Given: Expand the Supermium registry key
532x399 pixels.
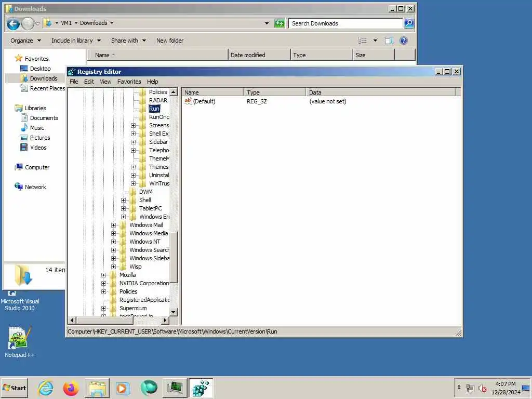Looking at the screenshot, I should pos(103,308).
